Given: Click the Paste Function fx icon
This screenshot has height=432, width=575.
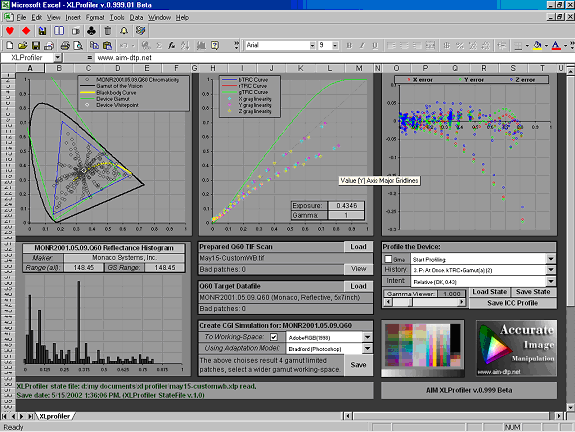Looking at the screenshot, I should tap(171, 45).
